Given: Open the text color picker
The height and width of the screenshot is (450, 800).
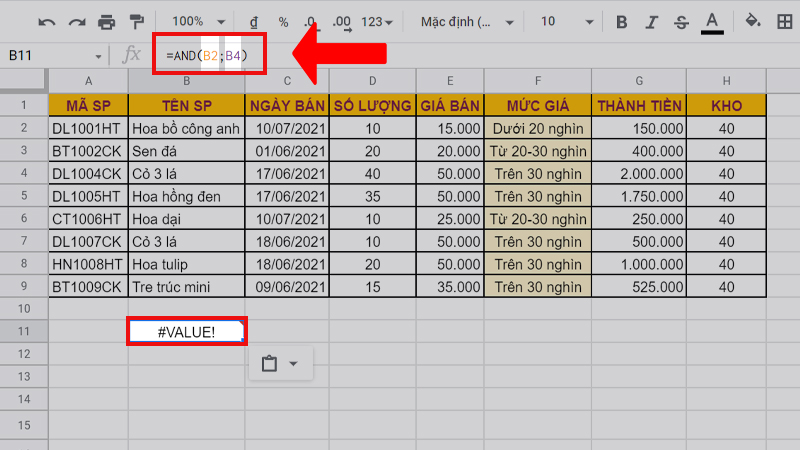Looking at the screenshot, I should [712, 23].
